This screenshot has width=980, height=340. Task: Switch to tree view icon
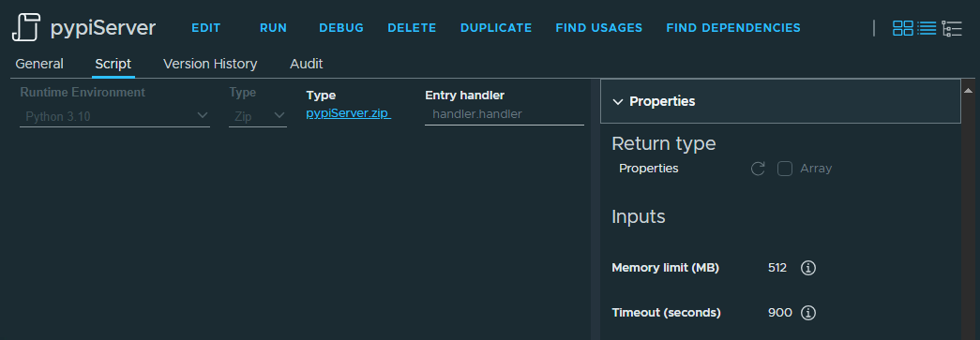coord(951,28)
